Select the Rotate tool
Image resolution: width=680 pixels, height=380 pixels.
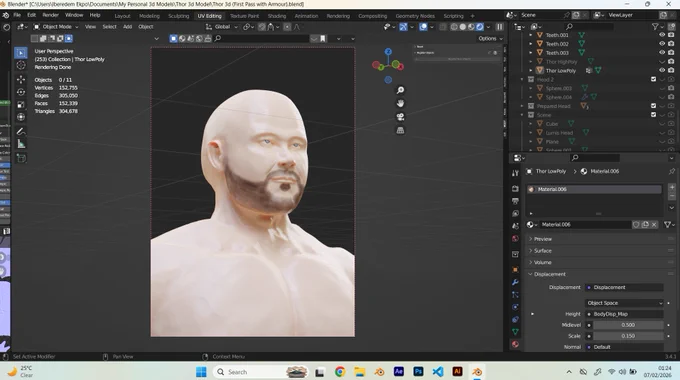(21, 92)
